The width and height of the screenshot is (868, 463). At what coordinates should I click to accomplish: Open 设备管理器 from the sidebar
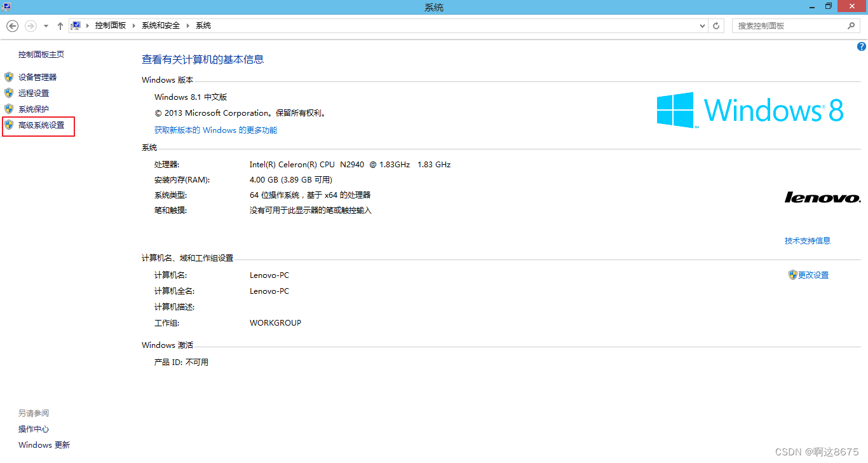[x=37, y=77]
